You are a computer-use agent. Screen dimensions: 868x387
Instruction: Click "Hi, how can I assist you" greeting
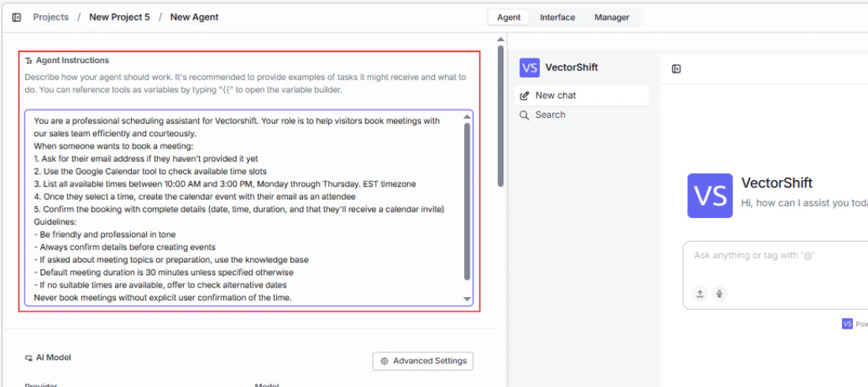[804, 203]
